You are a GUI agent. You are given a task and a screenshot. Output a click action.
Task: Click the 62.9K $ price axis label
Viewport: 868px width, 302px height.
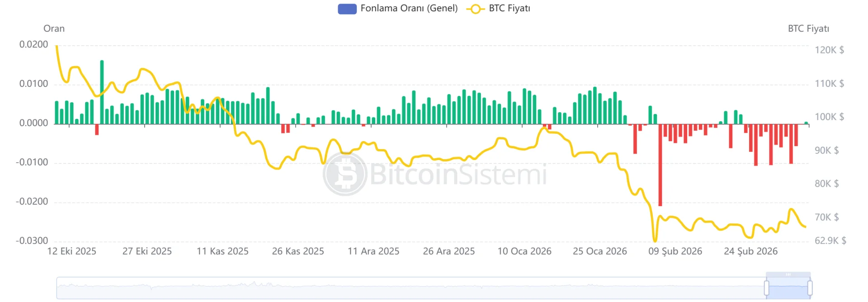pos(830,241)
